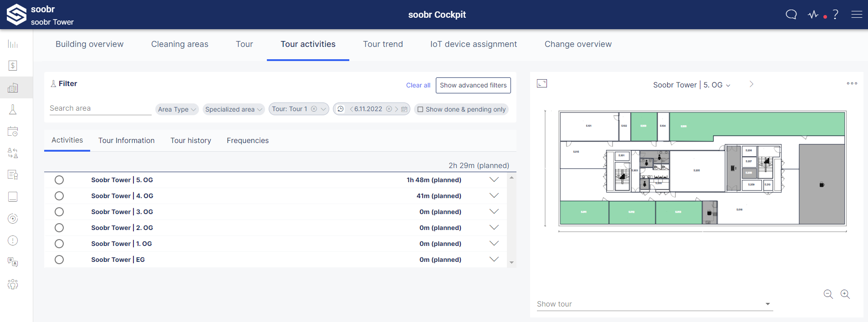Go to the previous date
This screenshot has width=868, height=322.
(351, 109)
